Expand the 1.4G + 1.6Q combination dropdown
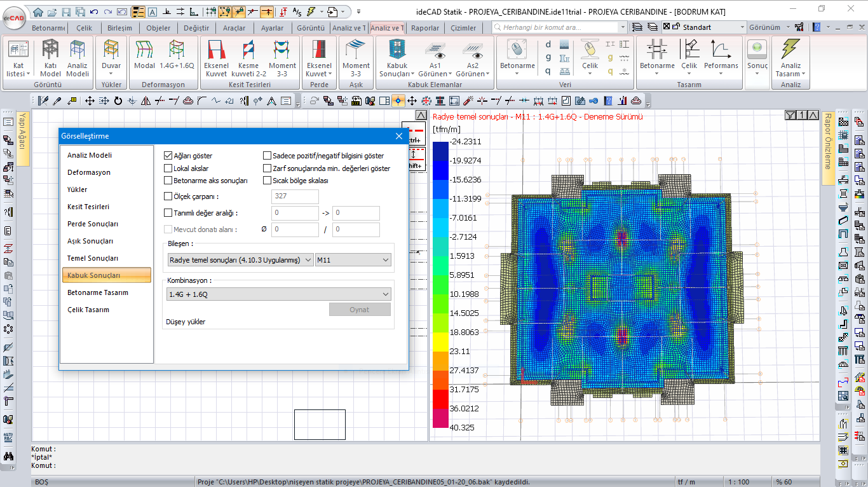The height and width of the screenshot is (487, 868). pyautogui.click(x=278, y=294)
